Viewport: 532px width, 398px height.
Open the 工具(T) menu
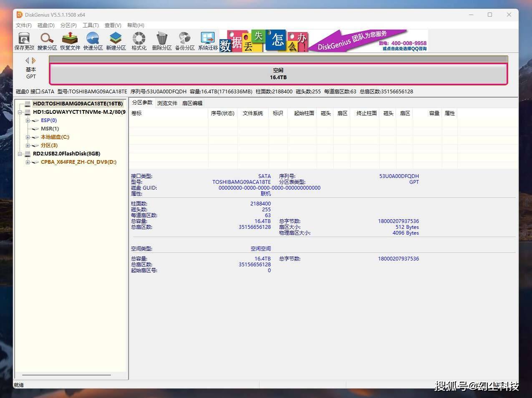(91, 25)
